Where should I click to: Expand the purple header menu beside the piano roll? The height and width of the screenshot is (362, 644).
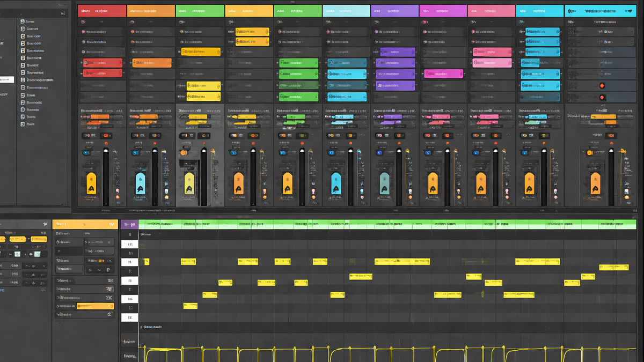128,224
